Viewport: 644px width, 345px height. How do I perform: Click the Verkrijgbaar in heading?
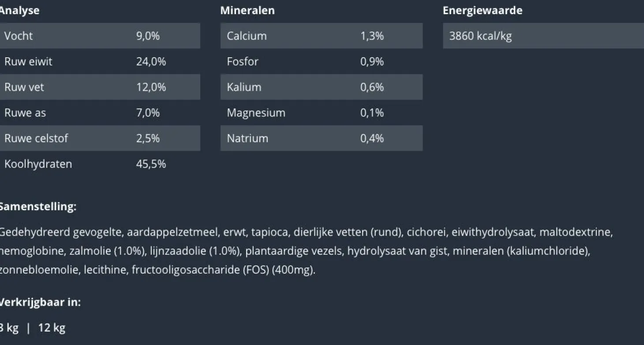[40, 302]
